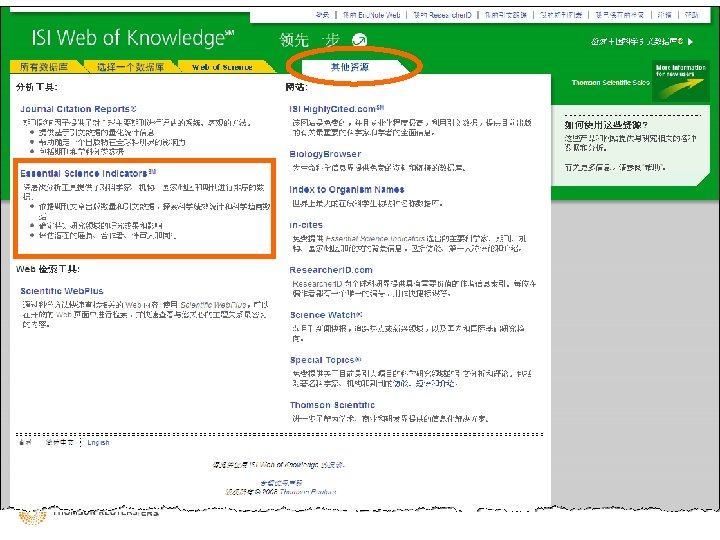
Task: Open the ResearcherID link in top navigation bar
Action: click(442, 15)
